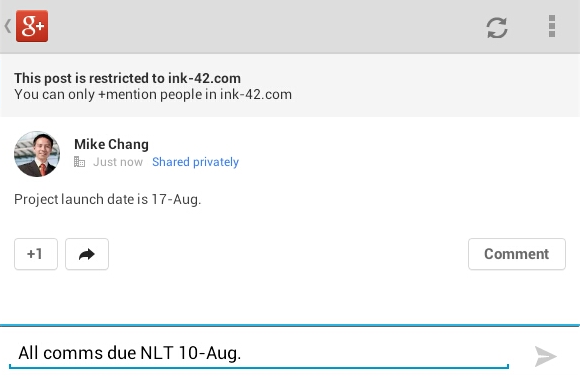The width and height of the screenshot is (580, 377).
Task: Tap the 'You can only +mention people' notice
Action: coord(153,94)
